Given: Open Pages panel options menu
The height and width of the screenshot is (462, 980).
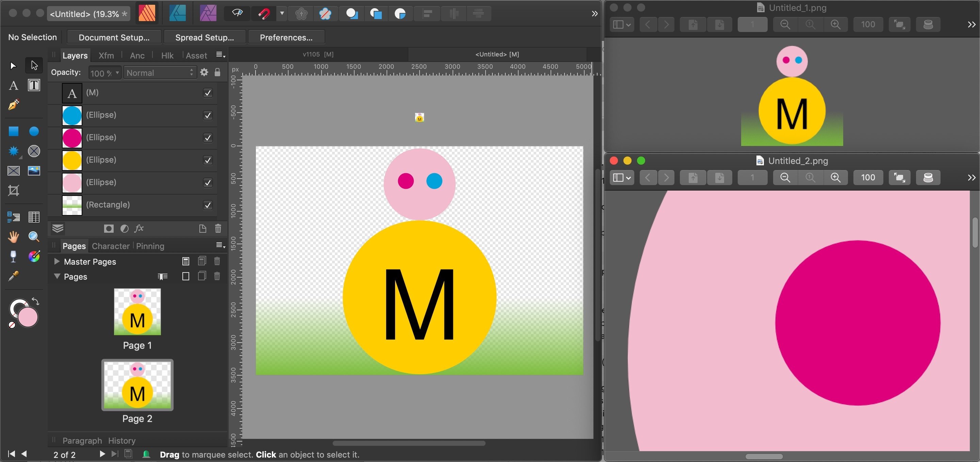Looking at the screenshot, I should [x=220, y=245].
